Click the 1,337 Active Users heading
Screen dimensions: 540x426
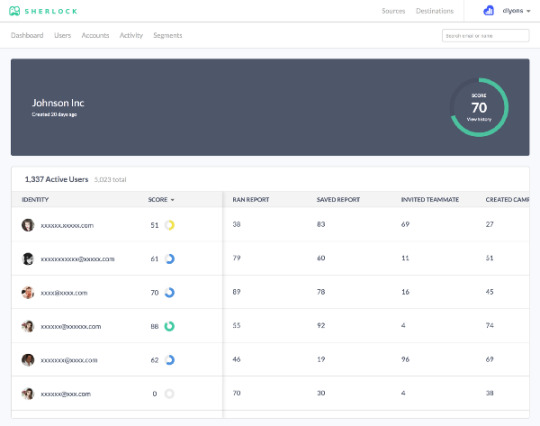(x=56, y=179)
